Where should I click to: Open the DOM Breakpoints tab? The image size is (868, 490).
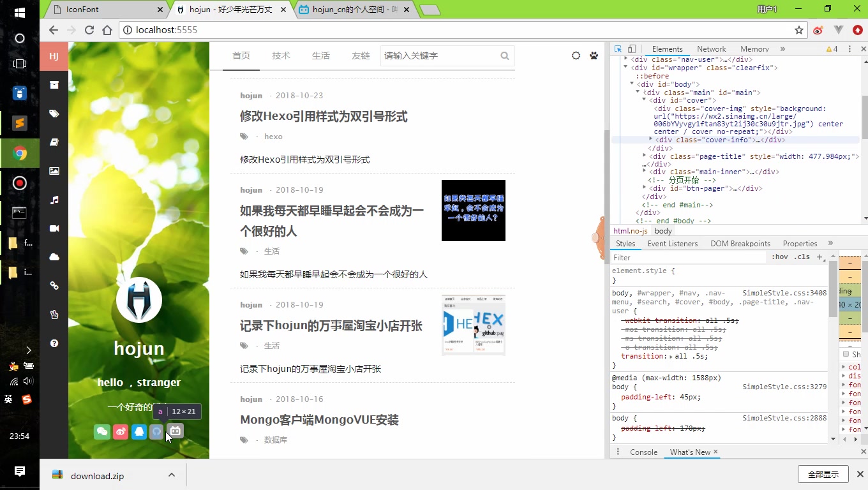pos(740,244)
